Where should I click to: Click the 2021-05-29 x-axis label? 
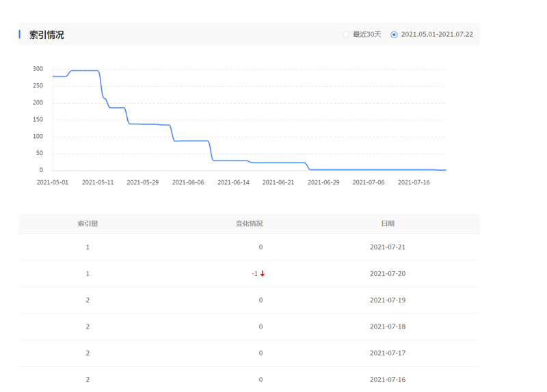(x=143, y=182)
